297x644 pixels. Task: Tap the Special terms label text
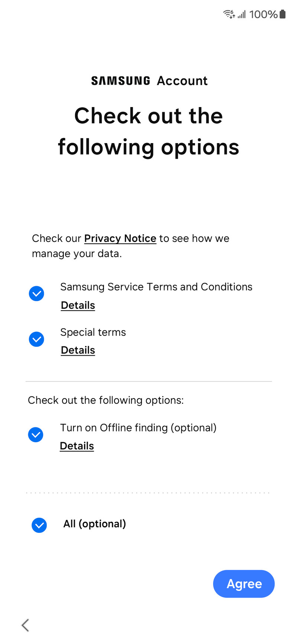93,332
